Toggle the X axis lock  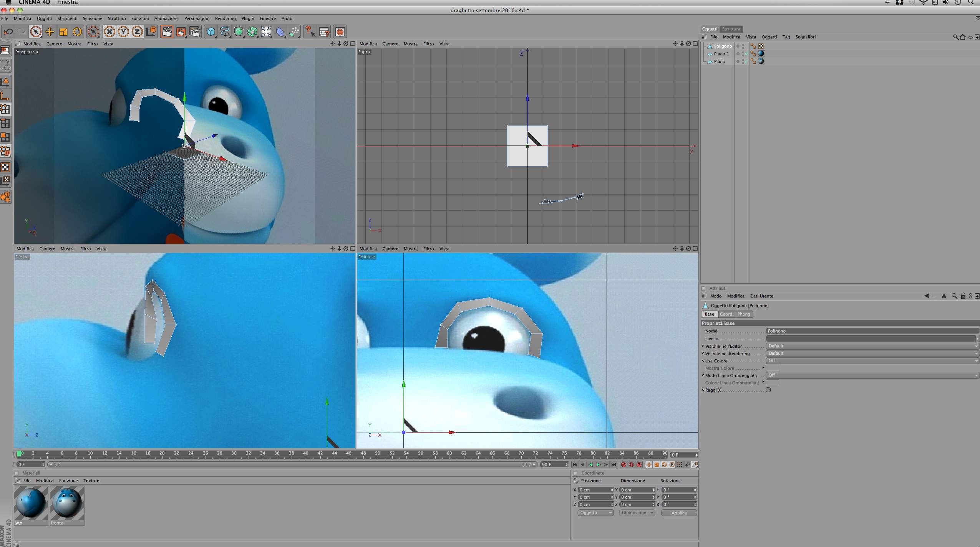coord(109,32)
